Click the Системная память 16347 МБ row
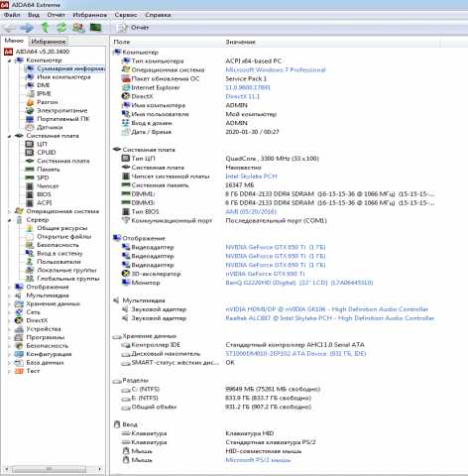Image resolution: width=468 pixels, height=476 pixels. coord(187,185)
